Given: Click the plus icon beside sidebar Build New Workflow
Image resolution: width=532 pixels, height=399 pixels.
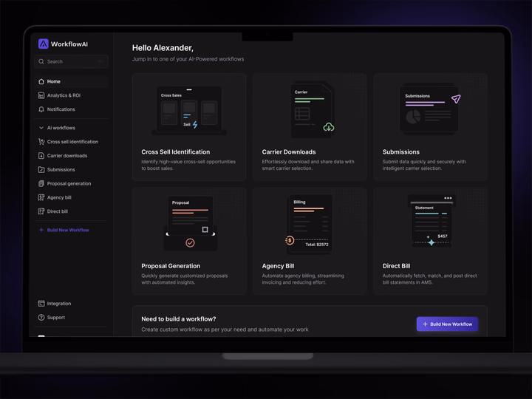Looking at the screenshot, I should point(41,230).
